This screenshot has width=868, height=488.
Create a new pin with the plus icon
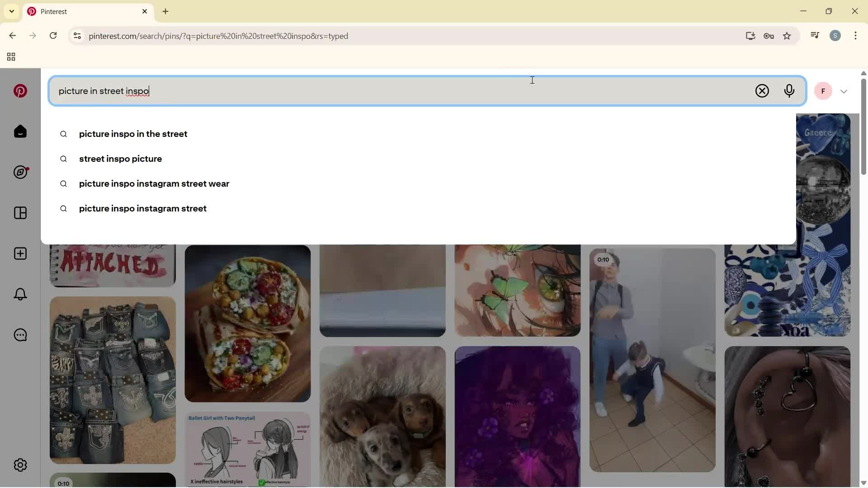point(20,253)
